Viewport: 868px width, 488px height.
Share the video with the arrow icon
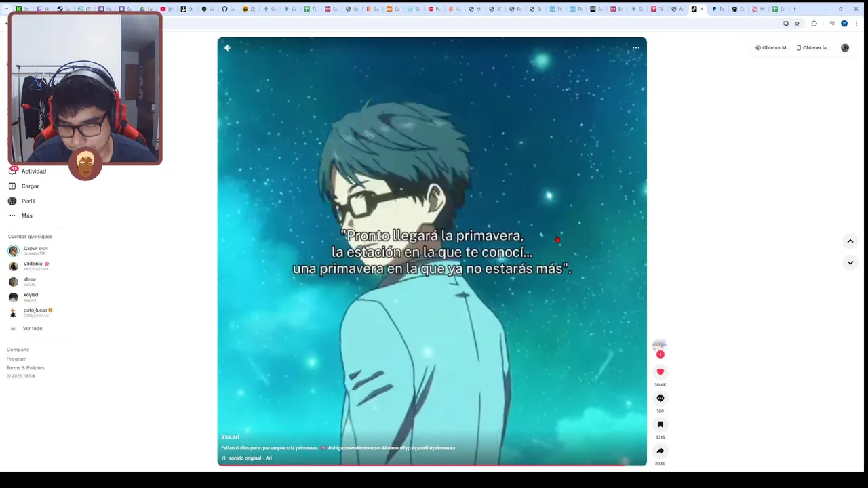[660, 451]
